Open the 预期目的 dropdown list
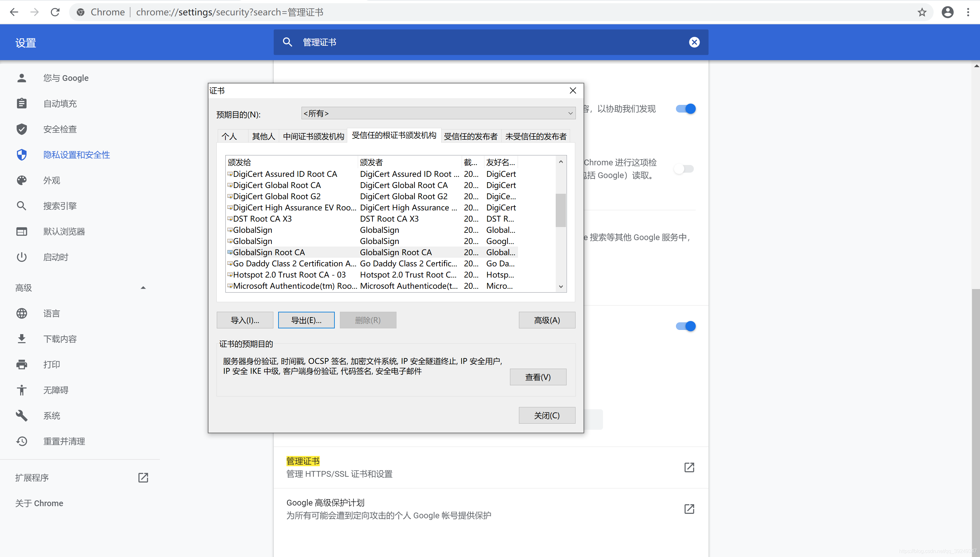 438,113
